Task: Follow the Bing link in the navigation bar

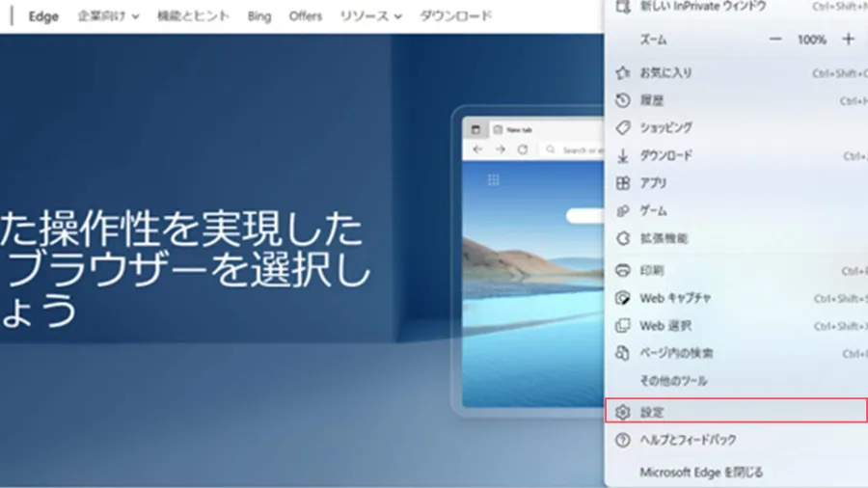Action: [259, 16]
